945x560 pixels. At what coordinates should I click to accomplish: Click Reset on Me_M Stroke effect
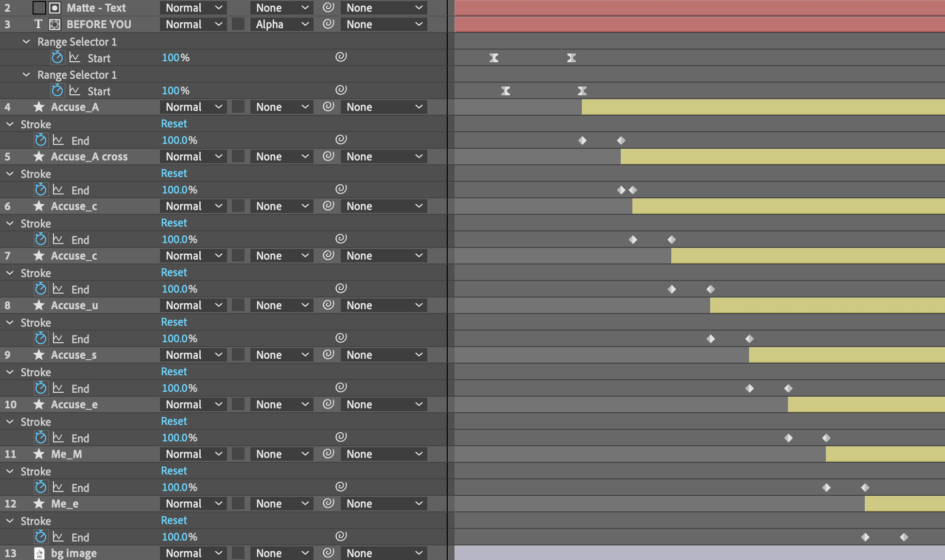(x=174, y=471)
